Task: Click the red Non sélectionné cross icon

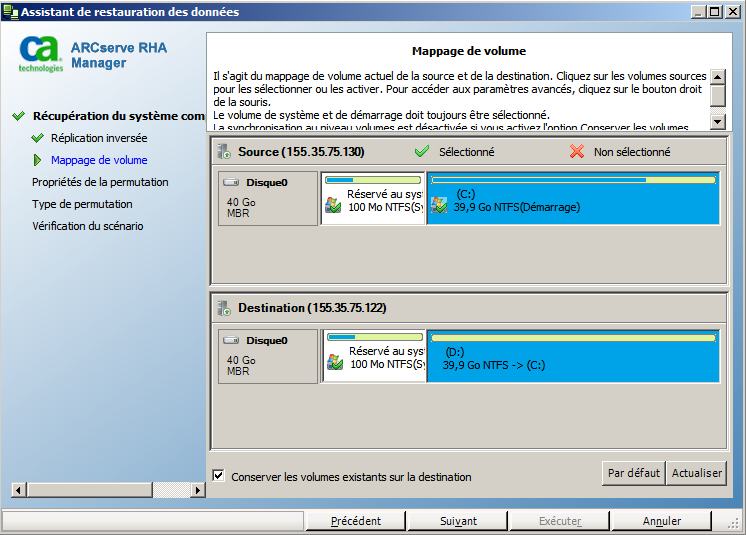Action: tap(577, 151)
